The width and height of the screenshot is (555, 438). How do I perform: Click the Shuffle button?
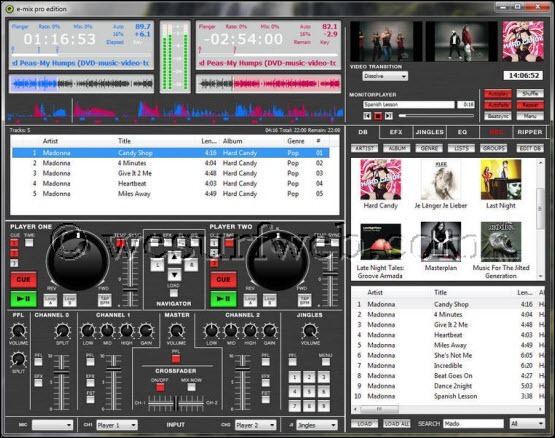tap(530, 94)
